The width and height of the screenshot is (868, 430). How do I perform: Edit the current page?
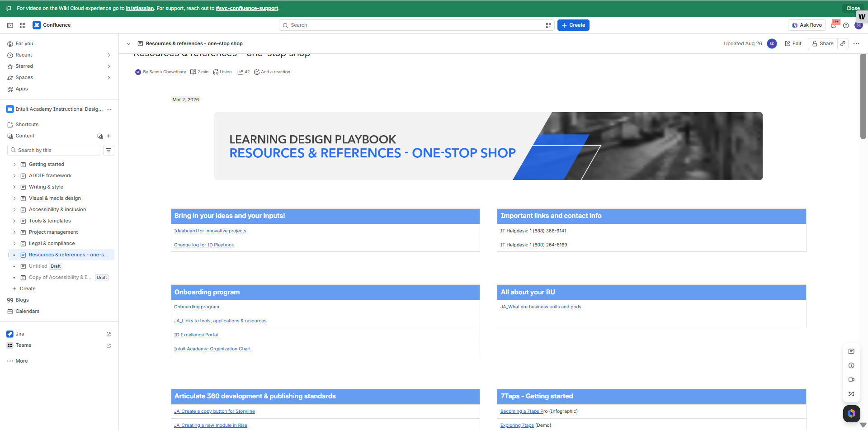(x=793, y=43)
